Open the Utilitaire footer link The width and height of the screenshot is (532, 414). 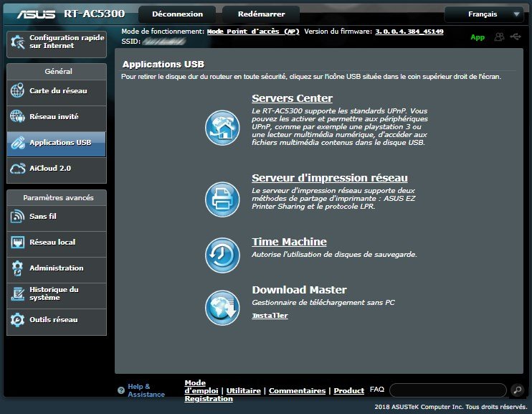(244, 391)
